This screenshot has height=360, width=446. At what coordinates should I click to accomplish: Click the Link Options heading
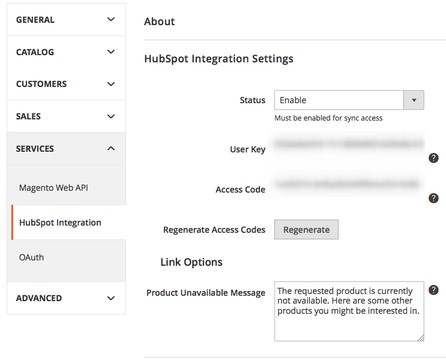191,262
